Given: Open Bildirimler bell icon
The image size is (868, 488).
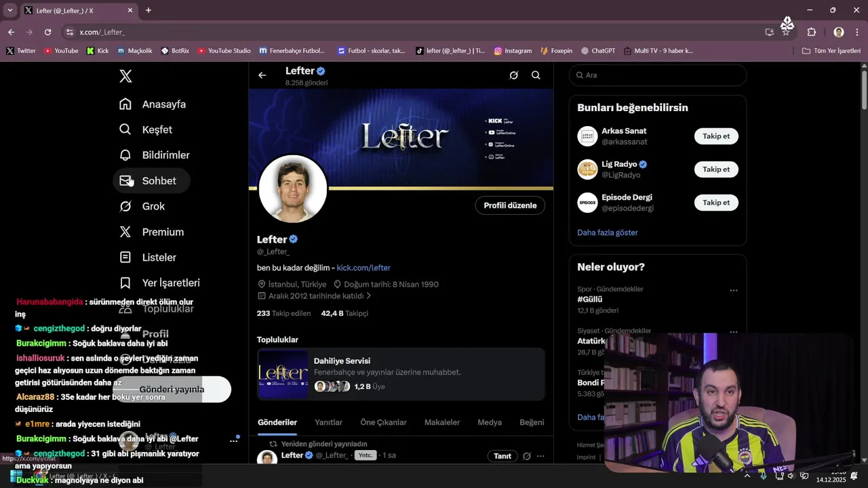Looking at the screenshot, I should coord(125,155).
